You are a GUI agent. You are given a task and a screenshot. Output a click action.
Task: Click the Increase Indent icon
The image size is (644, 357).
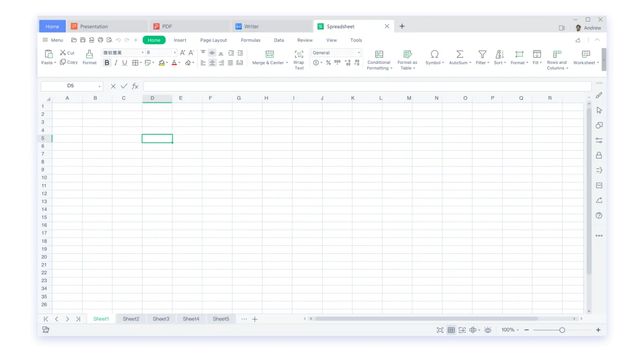coord(240,53)
